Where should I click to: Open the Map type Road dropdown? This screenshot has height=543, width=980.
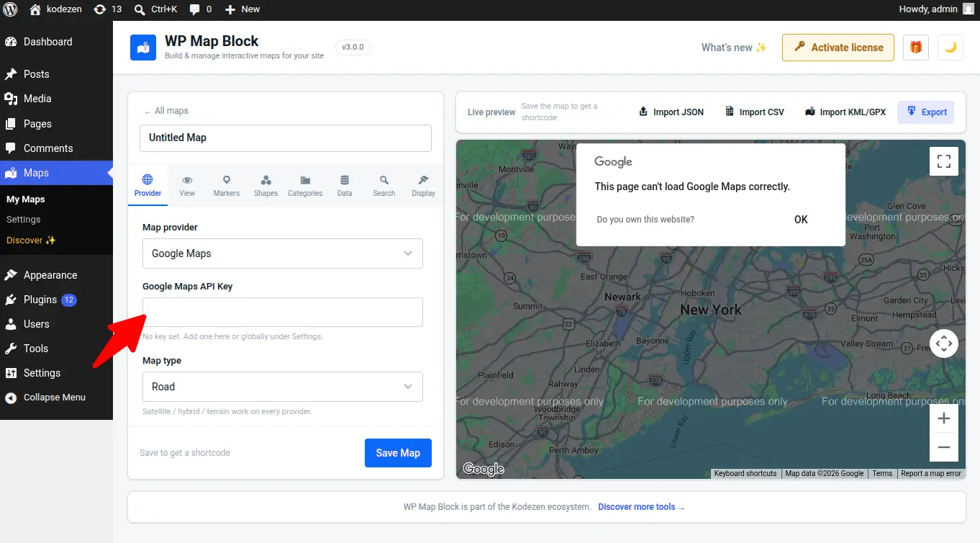coord(283,387)
